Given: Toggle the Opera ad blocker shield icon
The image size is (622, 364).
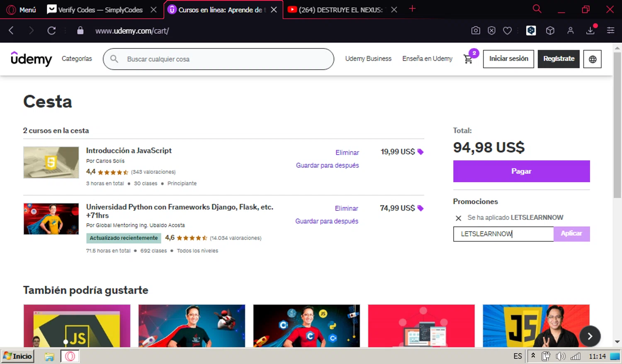Looking at the screenshot, I should pyautogui.click(x=491, y=31).
